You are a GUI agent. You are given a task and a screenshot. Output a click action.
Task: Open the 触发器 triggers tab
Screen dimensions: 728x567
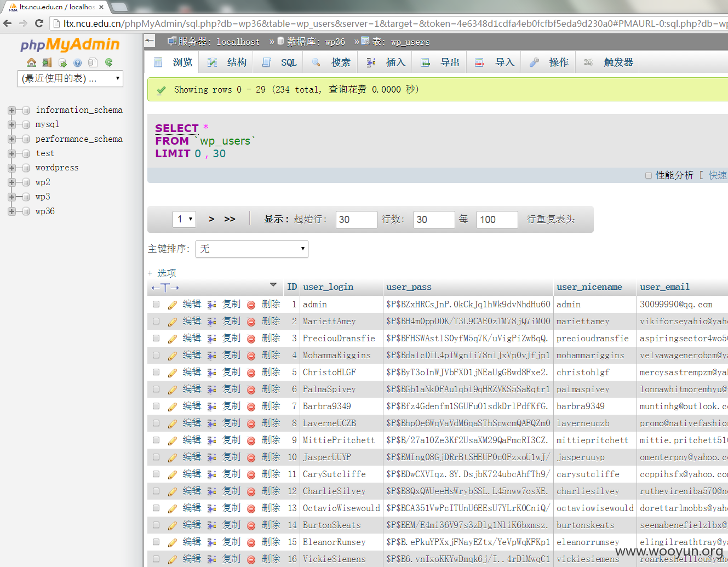[608, 62]
